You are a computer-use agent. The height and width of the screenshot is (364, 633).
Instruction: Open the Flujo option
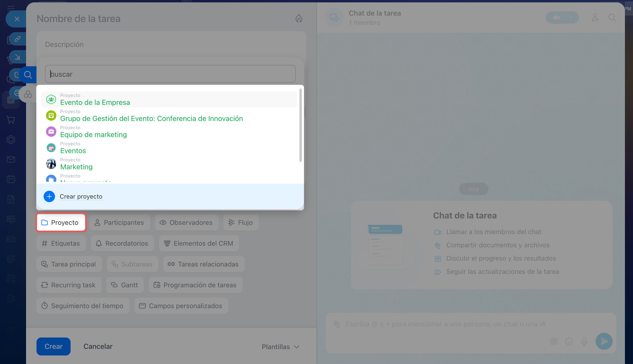pyautogui.click(x=241, y=222)
